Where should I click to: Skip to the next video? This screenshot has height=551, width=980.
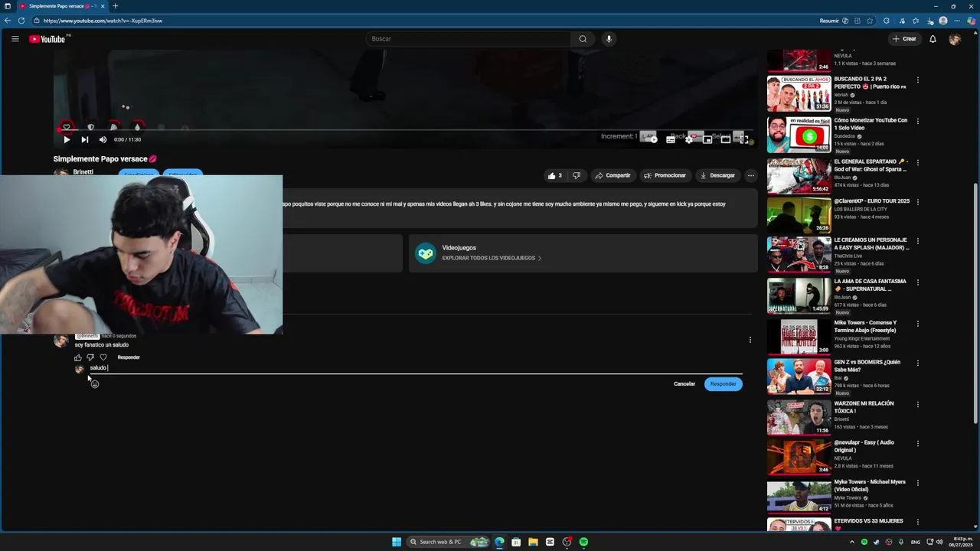(x=85, y=139)
